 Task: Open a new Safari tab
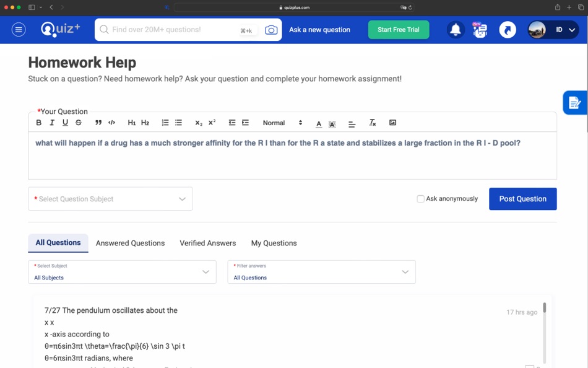tap(569, 7)
